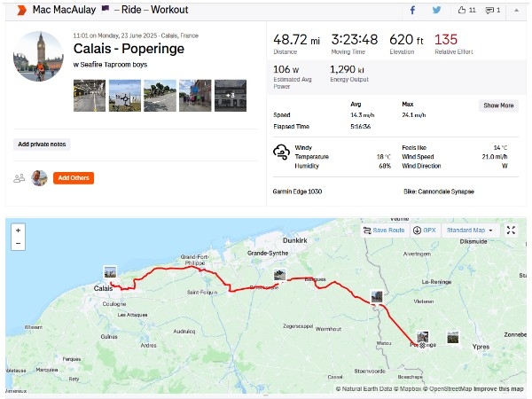Open the athlete avatar beside Add Others
This screenshot has height=399, width=532.
click(39, 178)
